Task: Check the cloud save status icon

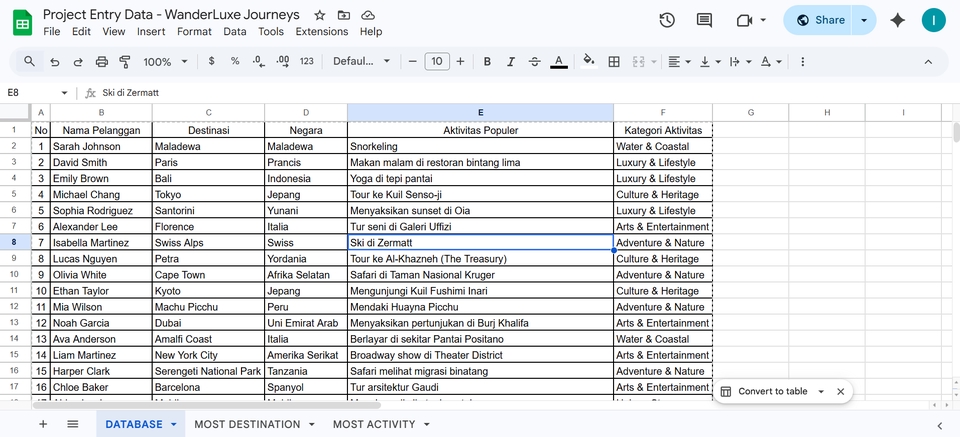Action: pyautogui.click(x=367, y=15)
